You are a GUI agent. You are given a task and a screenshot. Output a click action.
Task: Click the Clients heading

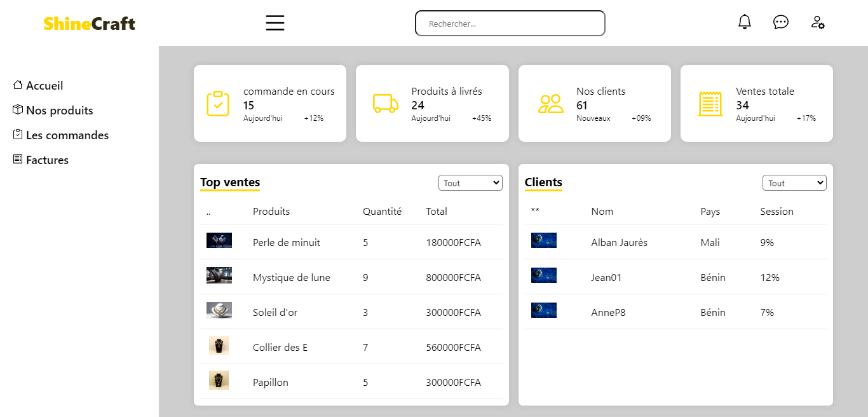tap(543, 182)
